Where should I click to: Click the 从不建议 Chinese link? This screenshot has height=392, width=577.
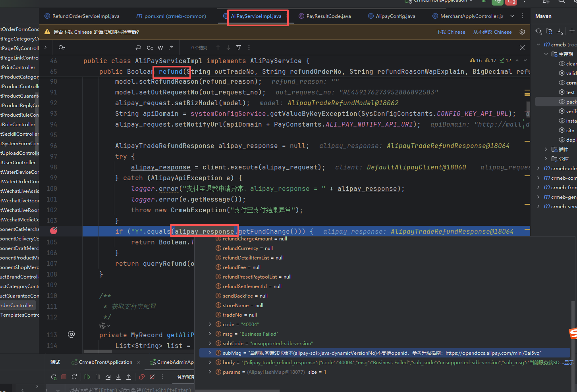492,32
